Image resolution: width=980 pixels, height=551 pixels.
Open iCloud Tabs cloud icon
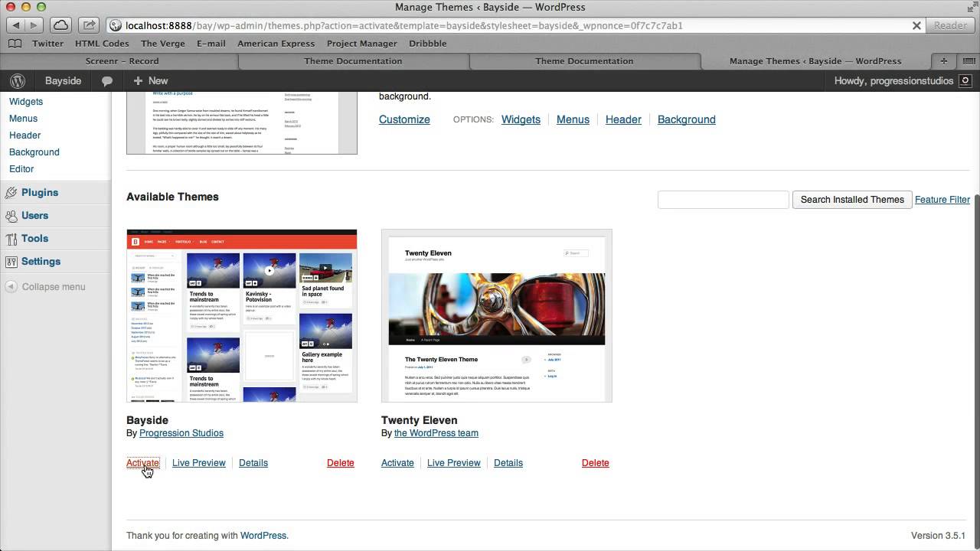click(x=60, y=25)
